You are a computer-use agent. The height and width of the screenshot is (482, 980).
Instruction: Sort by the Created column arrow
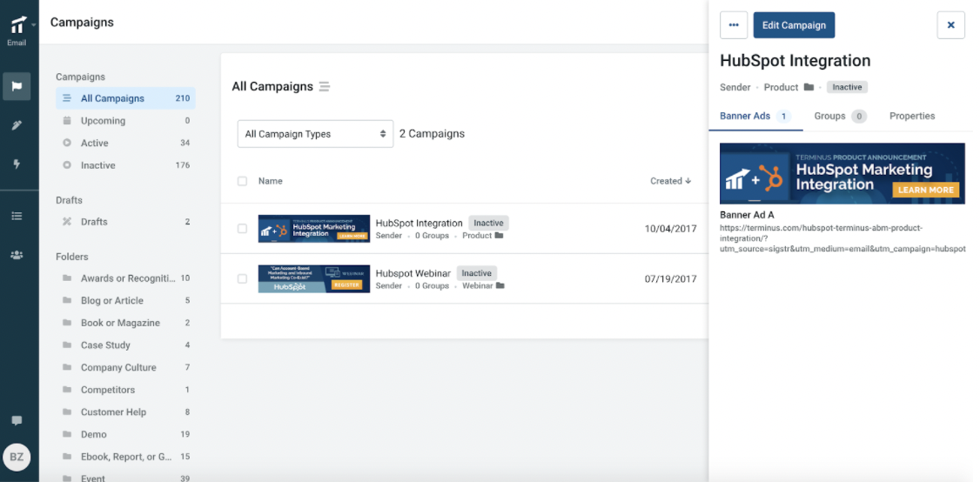tap(688, 181)
